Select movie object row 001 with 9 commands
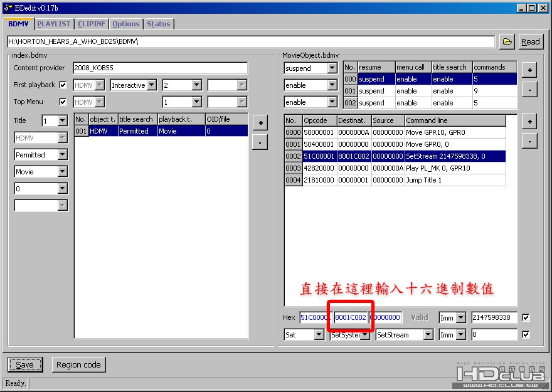Image resolution: width=552 pixels, height=392 pixels. click(x=430, y=91)
